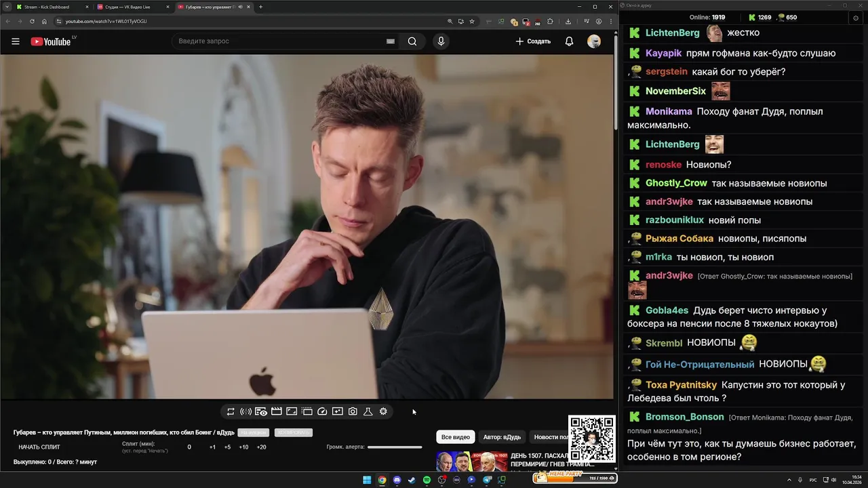Click the dotted window icon in the player toolbar
Screen dimensions: 868x488
(x=307, y=411)
